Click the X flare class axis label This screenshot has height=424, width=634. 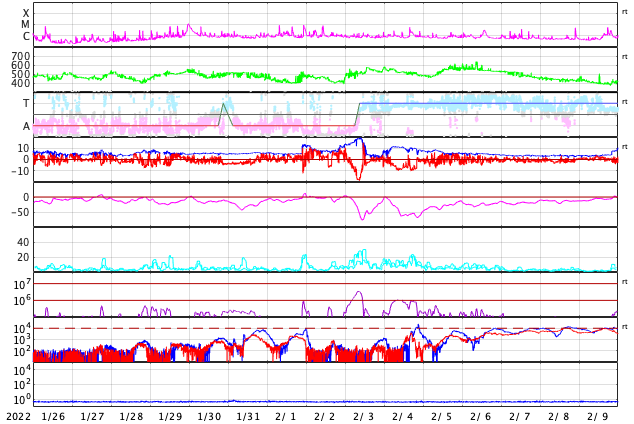[x=26, y=13]
